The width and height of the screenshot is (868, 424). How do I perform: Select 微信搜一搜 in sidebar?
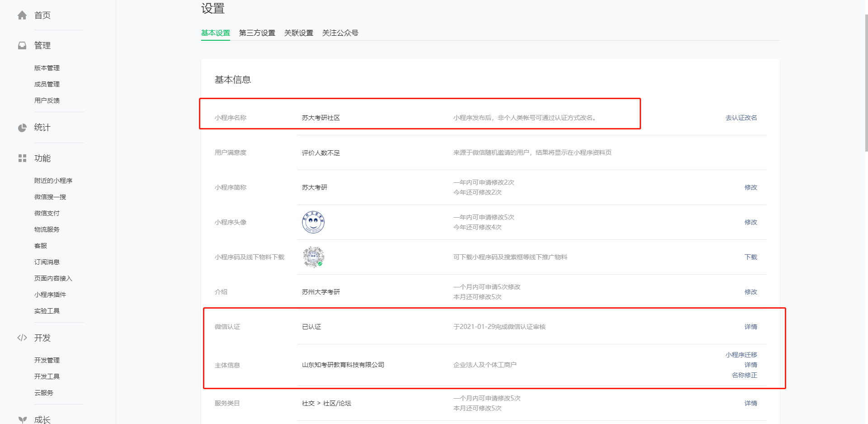(50, 197)
